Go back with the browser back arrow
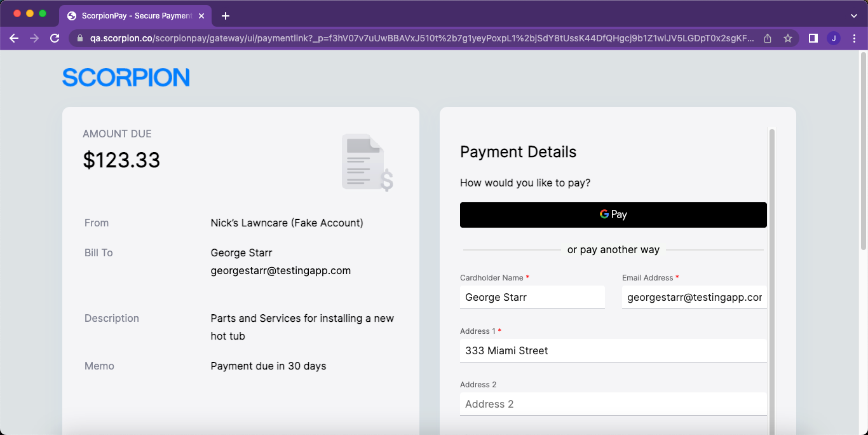This screenshot has width=868, height=435. 14,38
